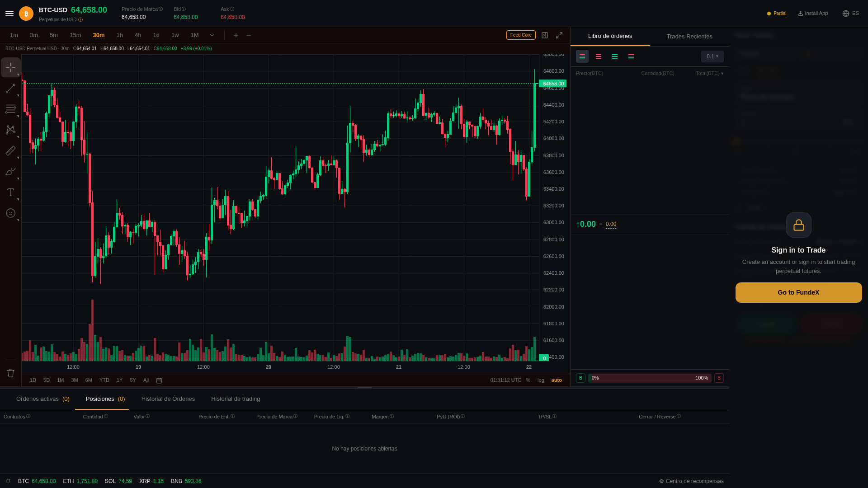Delete drawings with the trash icon
868x488 pixels.
click(x=10, y=373)
